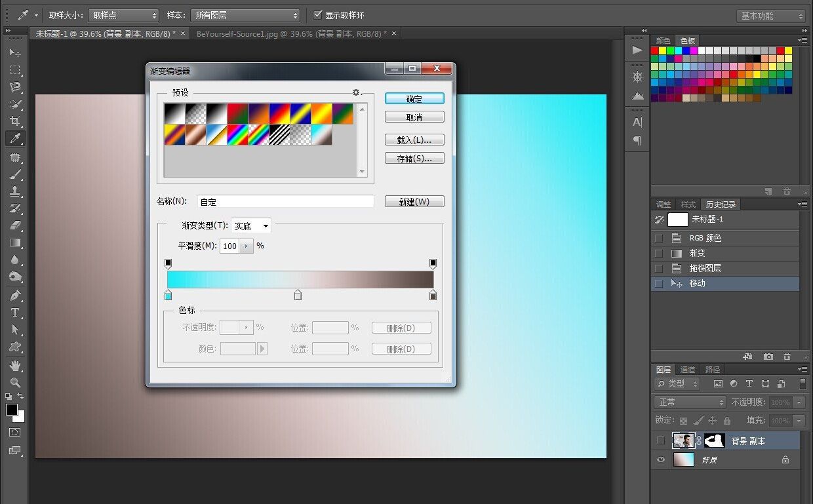813x504 pixels.
Task: Open the Paragraph panel icon
Action: (637, 140)
